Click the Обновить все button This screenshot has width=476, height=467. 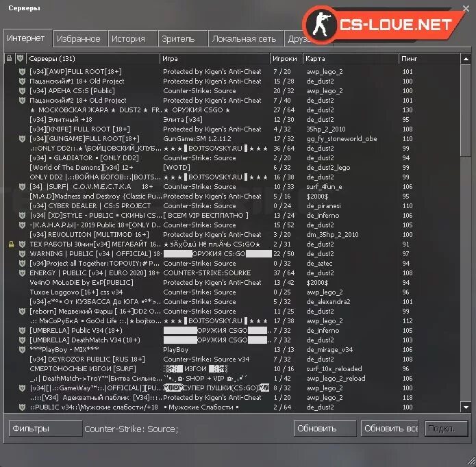[390, 429]
